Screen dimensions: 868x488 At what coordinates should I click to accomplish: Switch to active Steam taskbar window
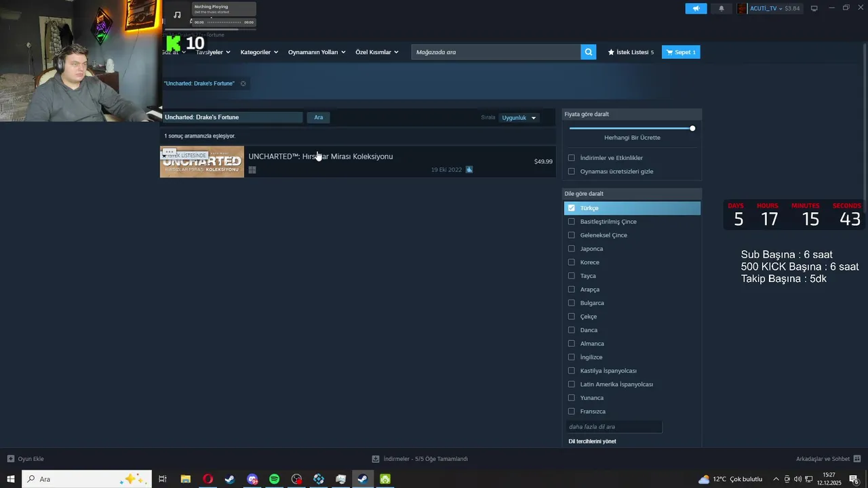(x=363, y=479)
